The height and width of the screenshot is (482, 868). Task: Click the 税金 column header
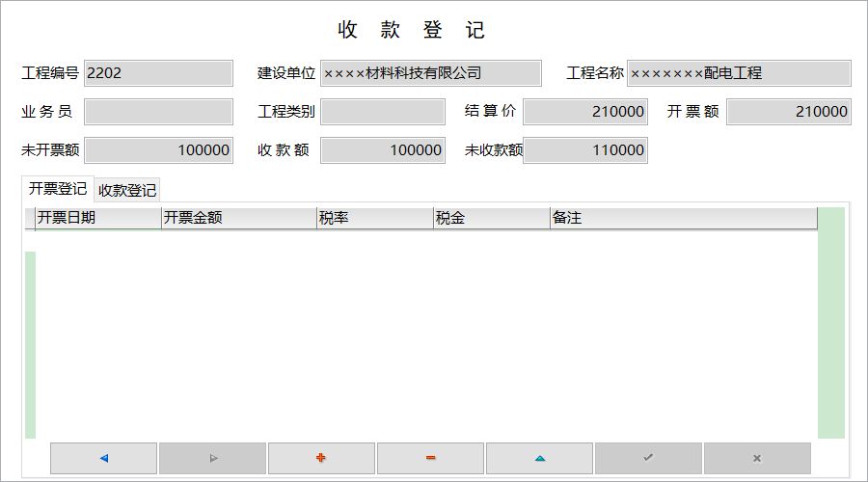point(492,218)
